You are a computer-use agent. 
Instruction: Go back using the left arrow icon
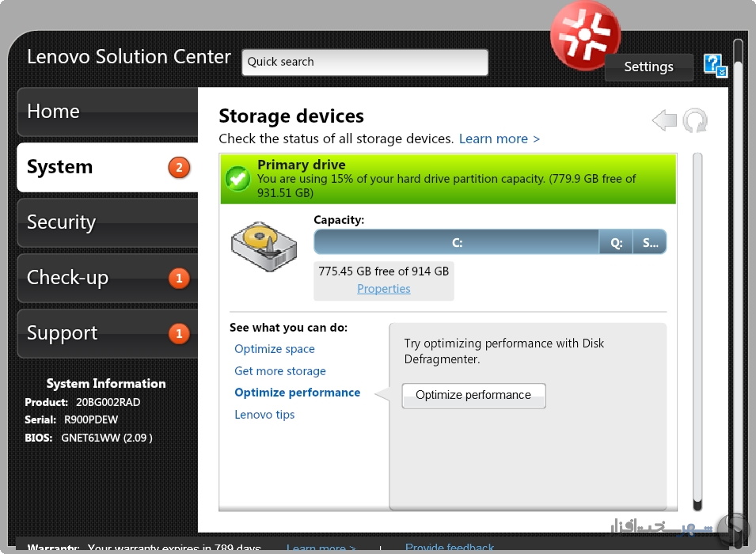664,120
